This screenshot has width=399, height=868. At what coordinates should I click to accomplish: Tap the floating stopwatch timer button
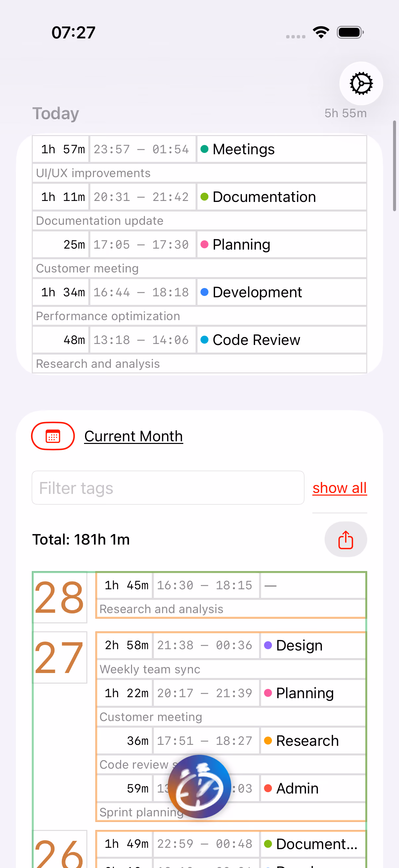pos(199,786)
